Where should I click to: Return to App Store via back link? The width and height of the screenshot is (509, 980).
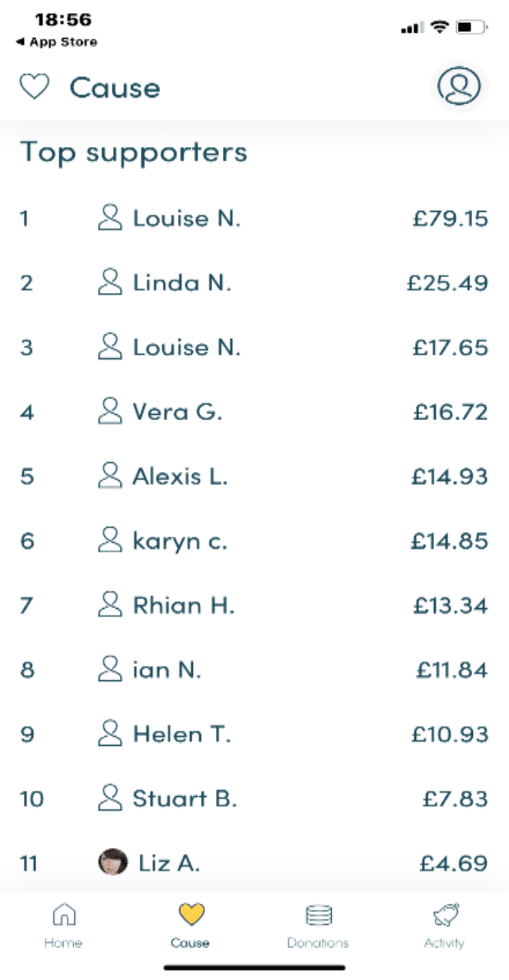coord(56,42)
